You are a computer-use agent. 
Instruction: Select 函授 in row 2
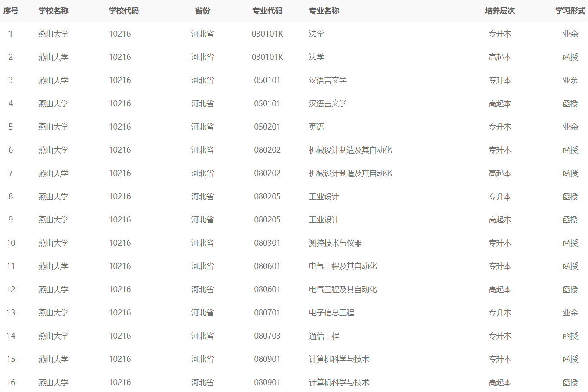[570, 57]
